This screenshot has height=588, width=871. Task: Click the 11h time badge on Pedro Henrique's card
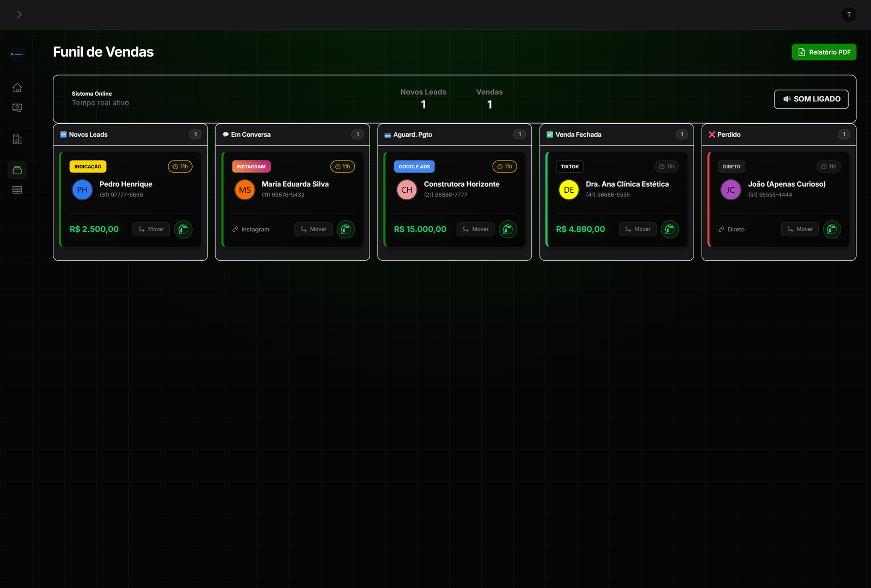coord(180,167)
